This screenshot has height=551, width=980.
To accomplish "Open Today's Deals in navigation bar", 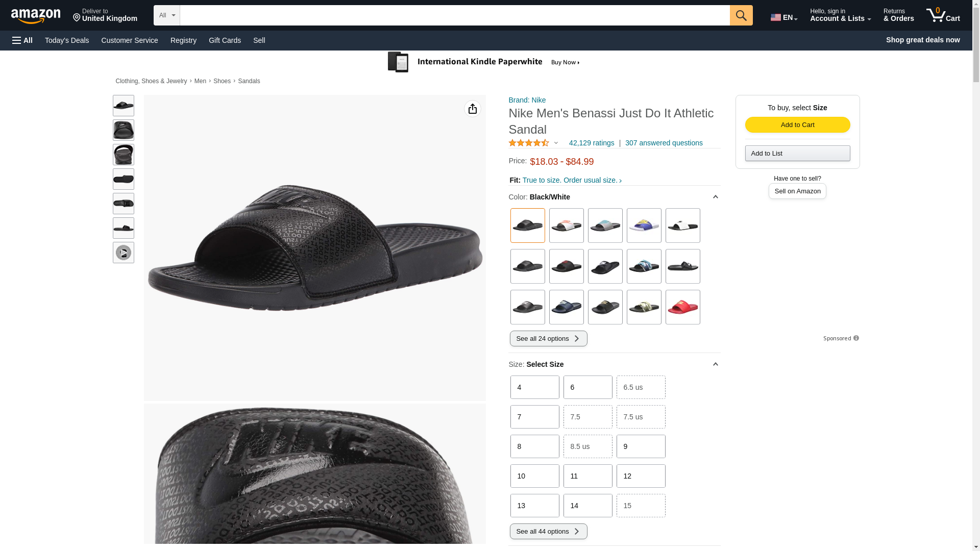I will pyautogui.click(x=67, y=40).
